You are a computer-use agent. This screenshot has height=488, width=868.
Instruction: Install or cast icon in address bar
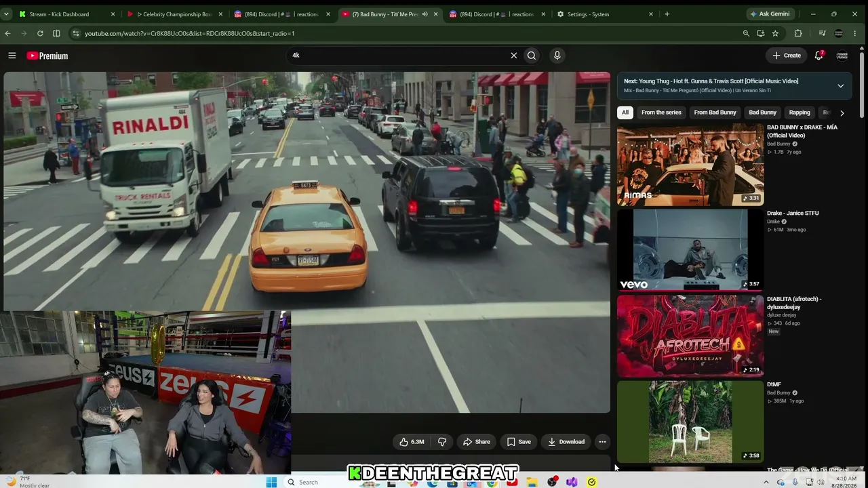click(761, 33)
